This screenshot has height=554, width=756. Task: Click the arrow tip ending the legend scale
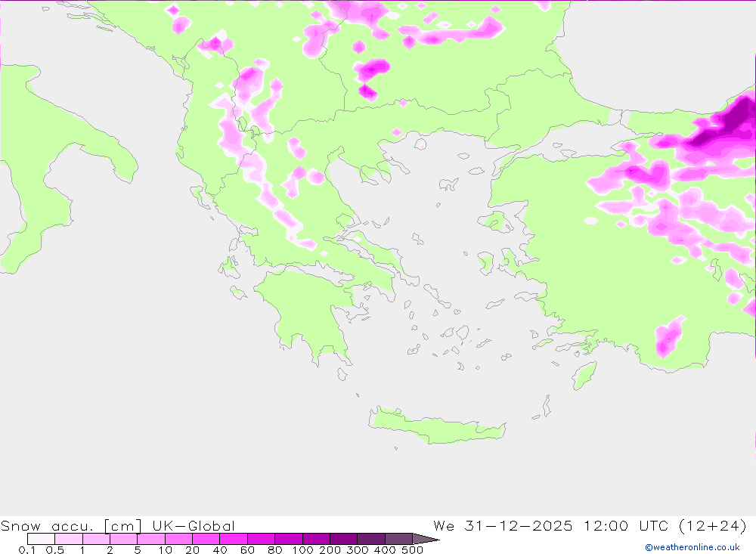426,539
